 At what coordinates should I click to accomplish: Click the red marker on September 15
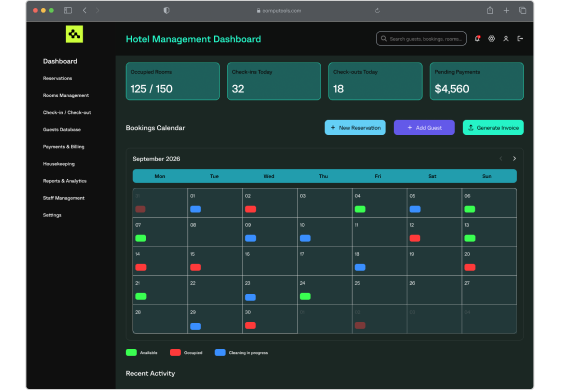coord(195,267)
